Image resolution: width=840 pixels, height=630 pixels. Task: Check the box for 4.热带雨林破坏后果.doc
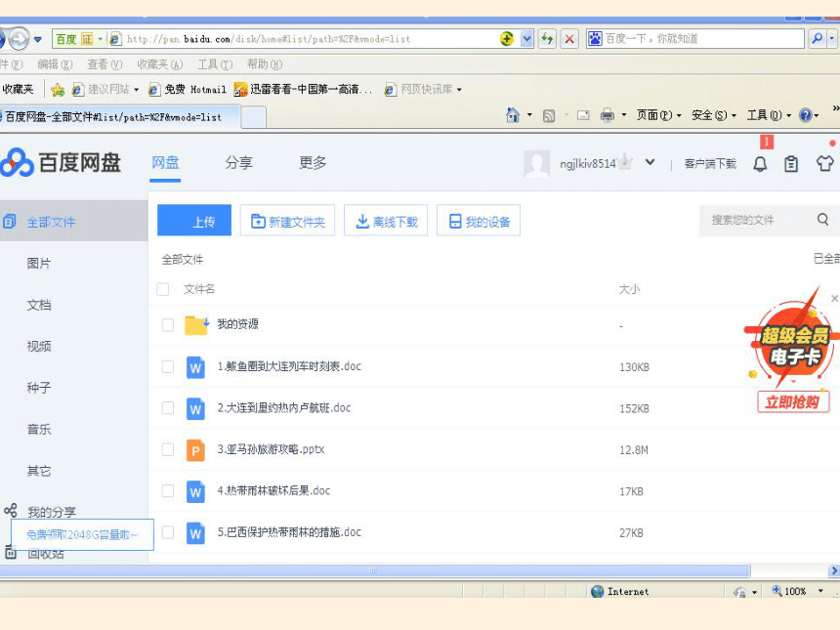point(168,491)
